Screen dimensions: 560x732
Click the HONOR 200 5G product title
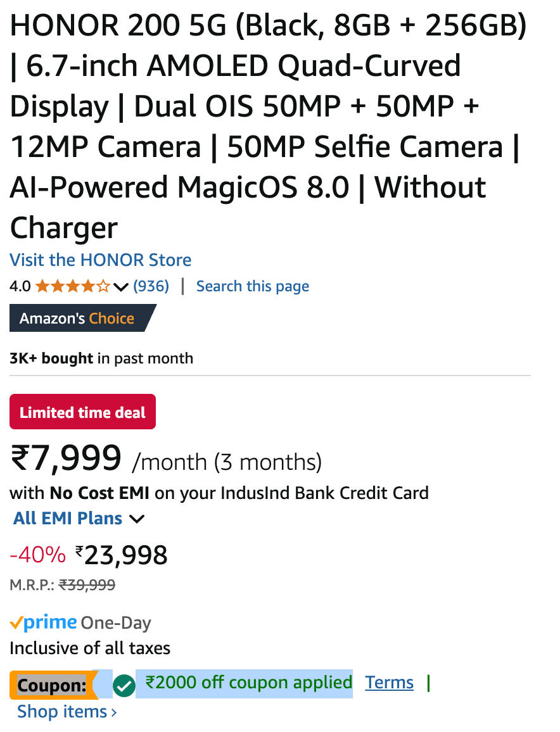click(x=266, y=127)
